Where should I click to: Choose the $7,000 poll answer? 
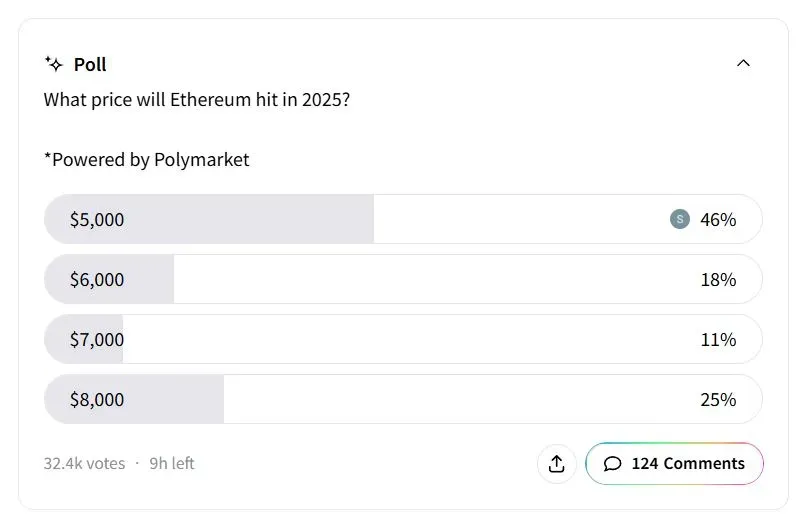coord(97,339)
